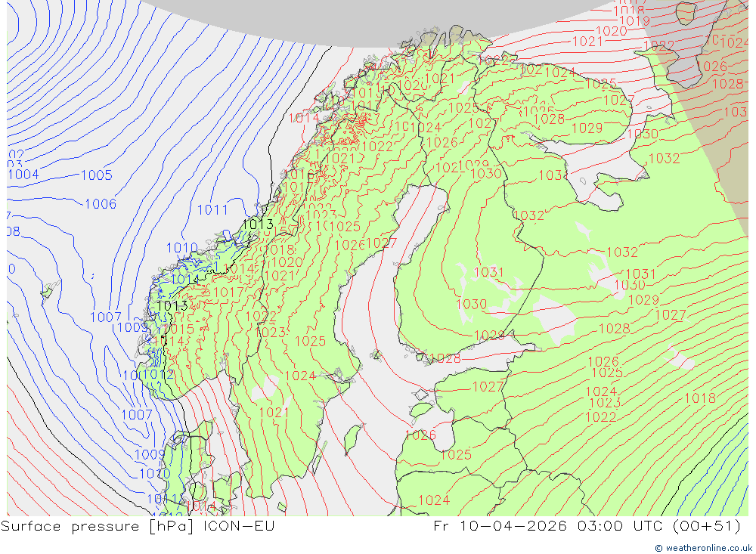Click the 'Surface pressure [hPa] ICON-EU' title
Viewport: 756px width, 554px height.
pos(138,525)
